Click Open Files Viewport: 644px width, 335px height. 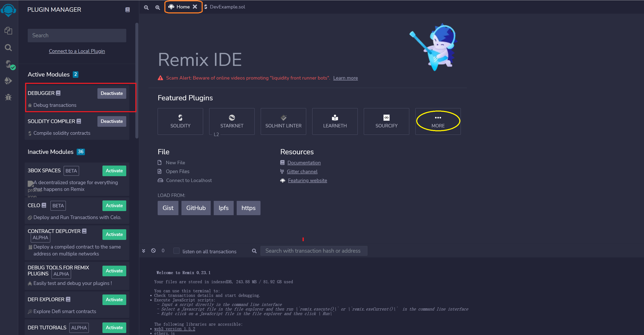(x=177, y=171)
